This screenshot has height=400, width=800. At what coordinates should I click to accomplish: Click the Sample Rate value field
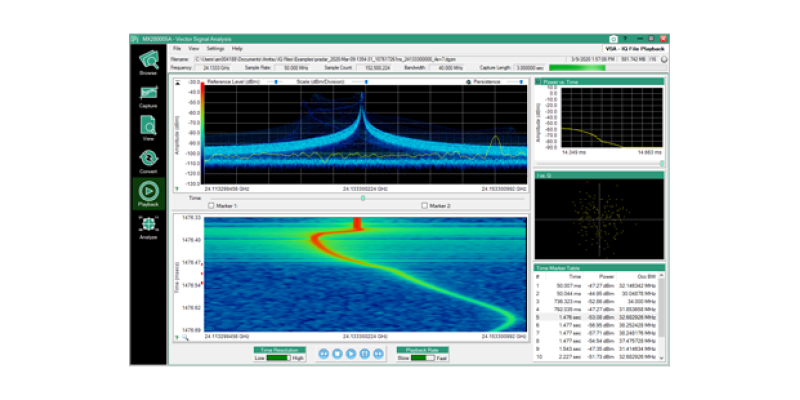click(x=293, y=67)
